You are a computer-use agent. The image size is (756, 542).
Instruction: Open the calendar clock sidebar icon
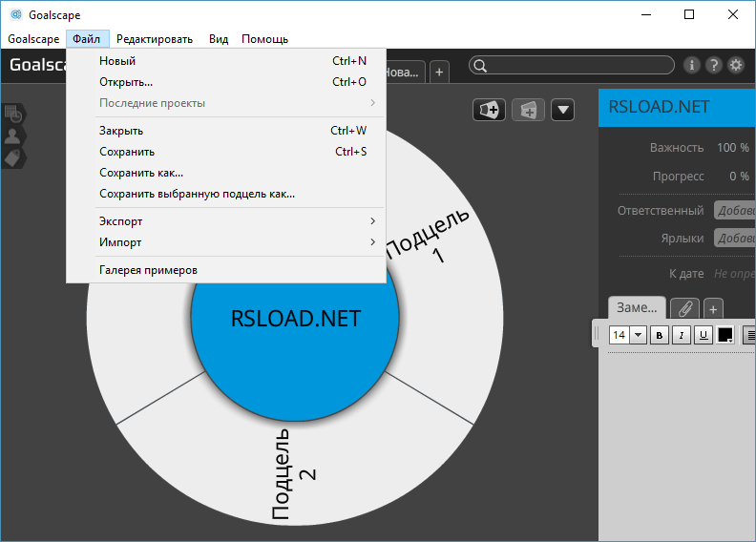coord(13,115)
